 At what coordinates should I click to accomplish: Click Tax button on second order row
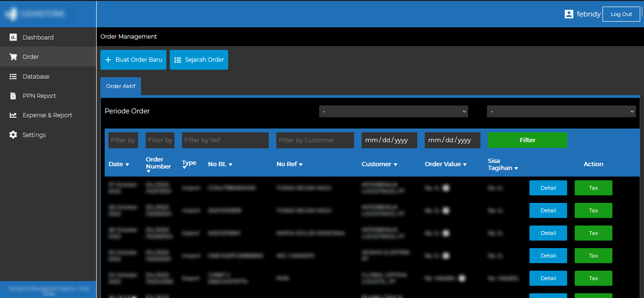point(593,210)
